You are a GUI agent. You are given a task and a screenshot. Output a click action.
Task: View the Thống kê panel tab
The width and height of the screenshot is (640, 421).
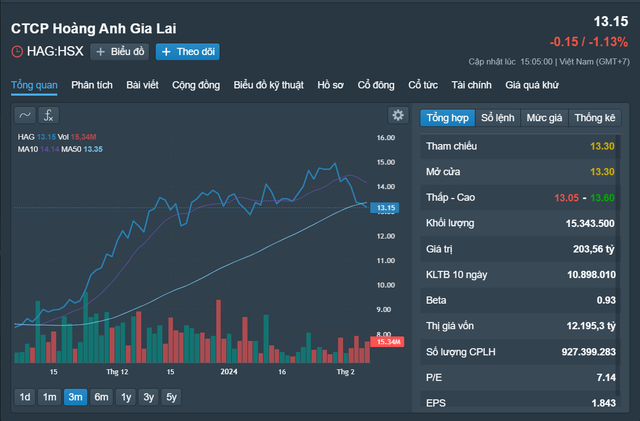click(x=595, y=118)
